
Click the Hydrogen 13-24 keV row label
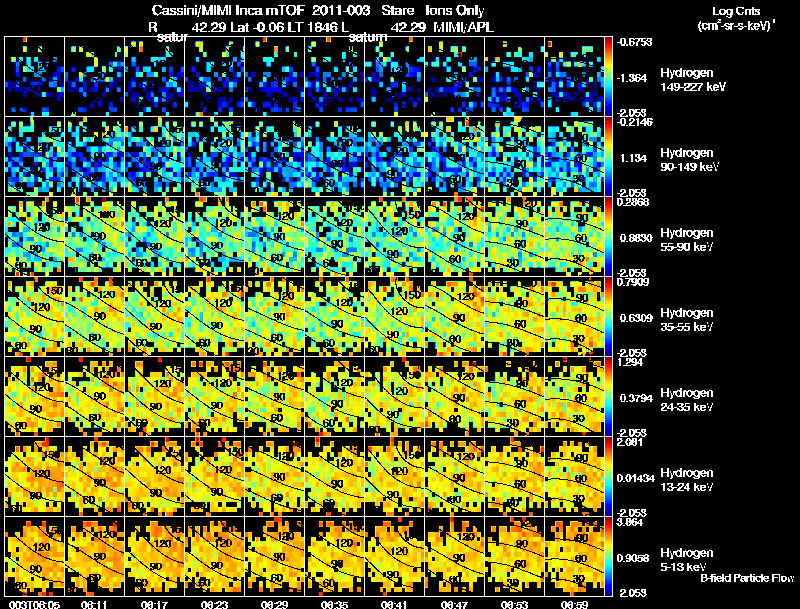point(686,480)
